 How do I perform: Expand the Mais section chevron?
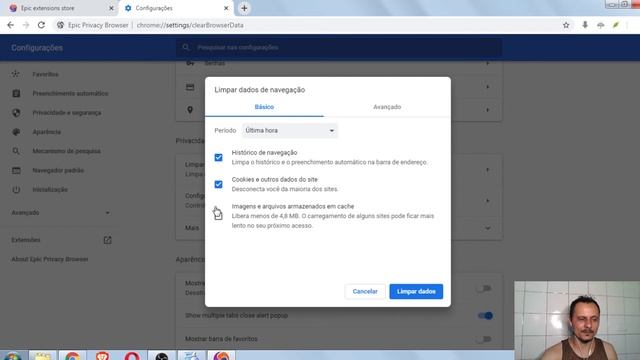coord(487,228)
